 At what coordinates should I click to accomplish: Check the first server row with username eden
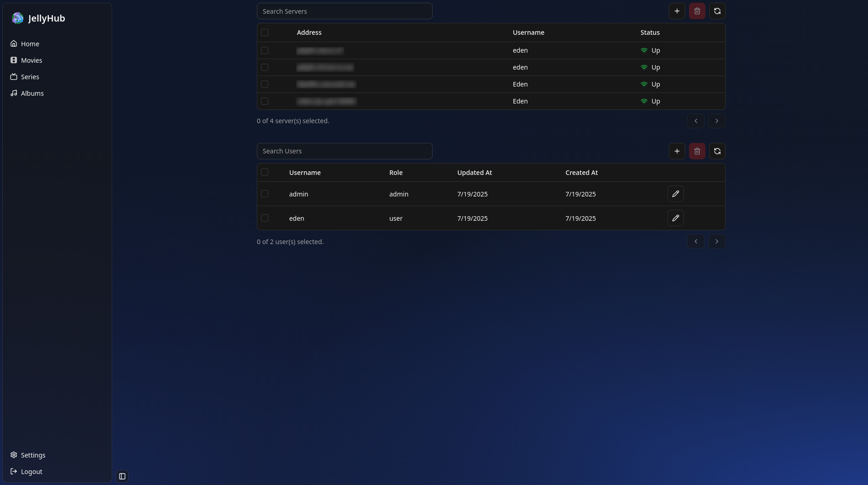[x=265, y=50]
